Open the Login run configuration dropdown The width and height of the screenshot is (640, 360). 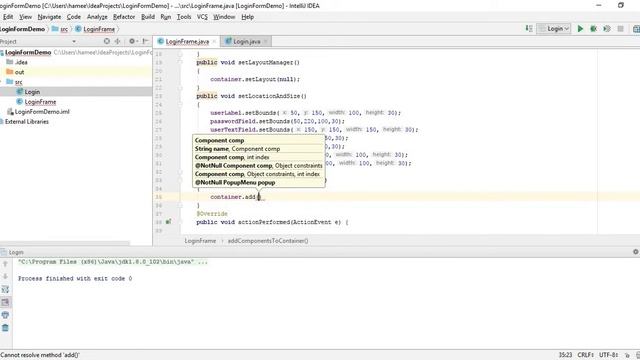(554, 29)
